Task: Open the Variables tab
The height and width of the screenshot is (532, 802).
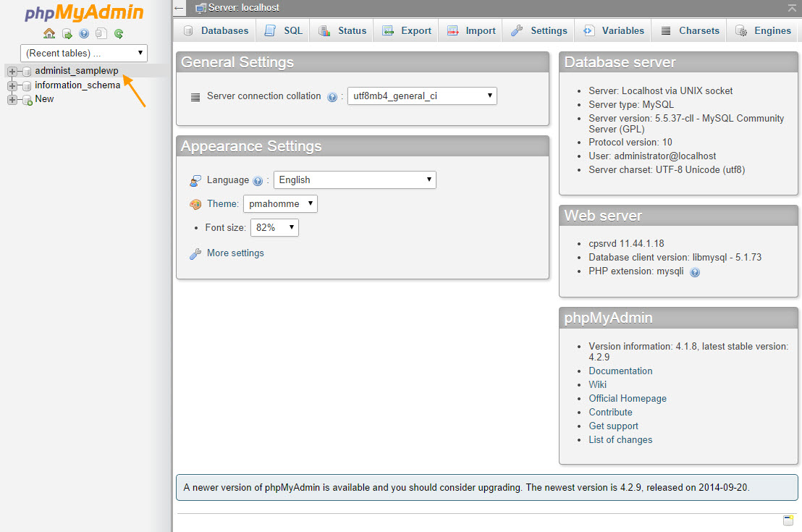Action: (613, 30)
